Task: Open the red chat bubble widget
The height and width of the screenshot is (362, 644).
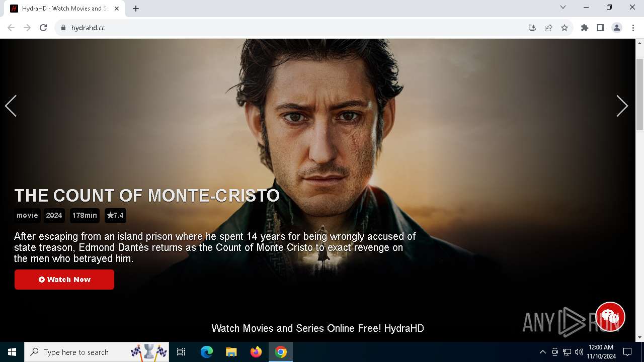Action: pyautogui.click(x=610, y=317)
